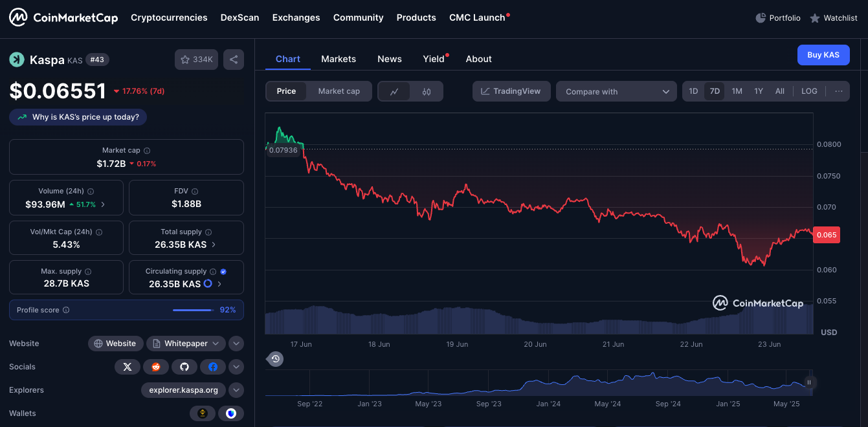Click the verified badge by Circulating supply
Screen dimensions: 868x427
pyautogui.click(x=223, y=272)
